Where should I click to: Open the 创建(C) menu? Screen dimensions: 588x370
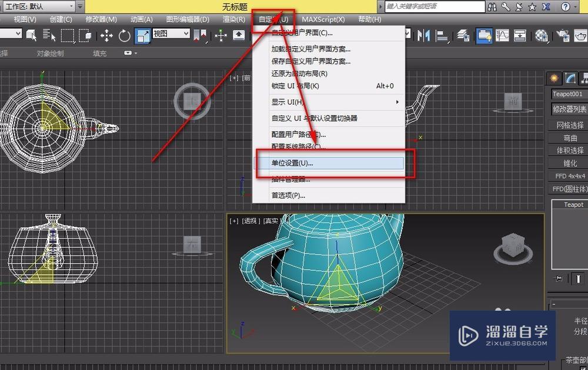click(61, 19)
